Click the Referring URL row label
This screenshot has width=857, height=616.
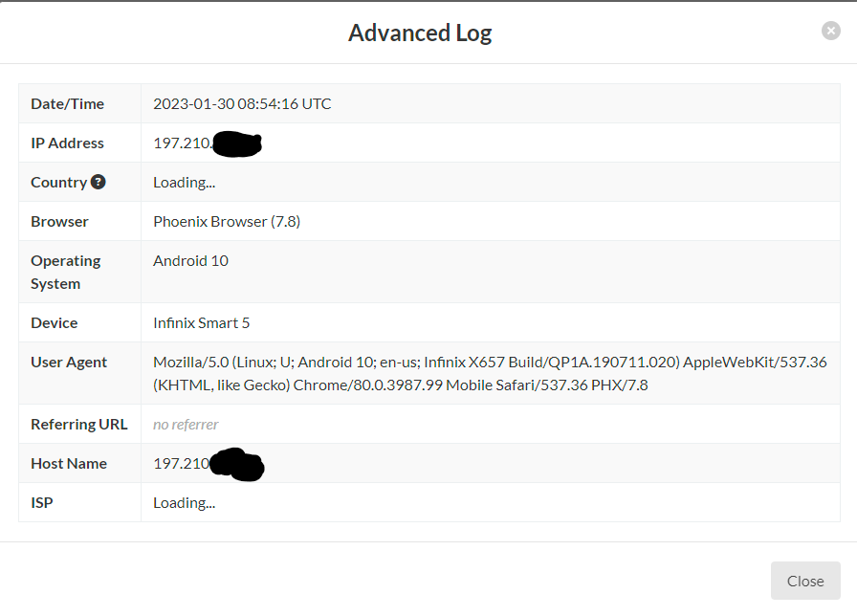tap(79, 425)
